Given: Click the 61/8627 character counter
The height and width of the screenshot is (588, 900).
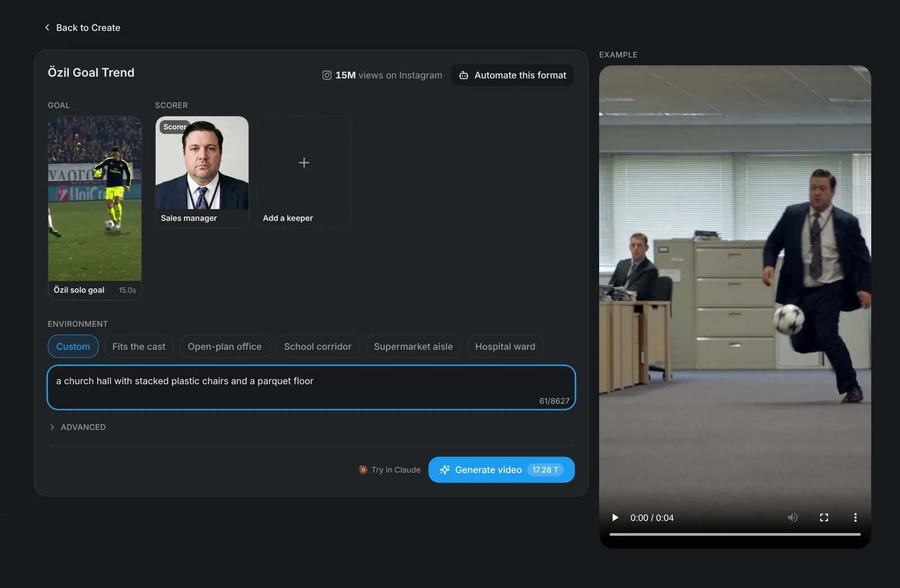Looking at the screenshot, I should [x=554, y=401].
